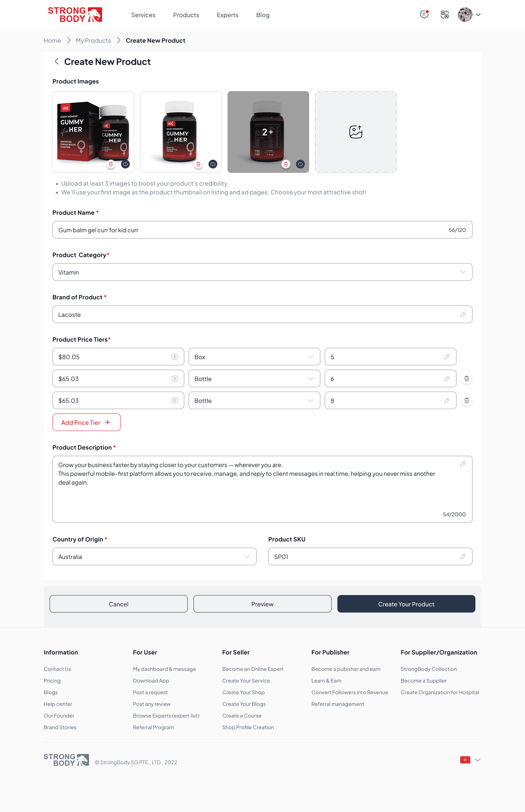Open Blog in top navigation
The image size is (525, 812).
pos(263,15)
